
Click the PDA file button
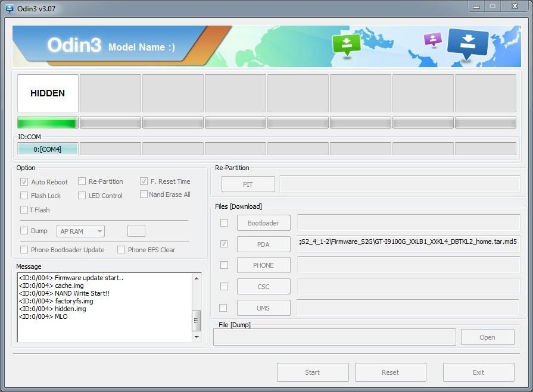(x=263, y=244)
